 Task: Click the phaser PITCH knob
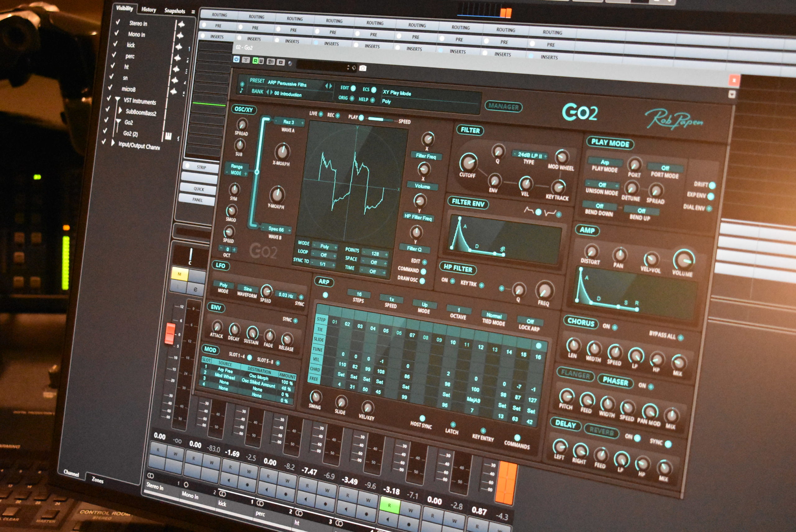[566, 396]
